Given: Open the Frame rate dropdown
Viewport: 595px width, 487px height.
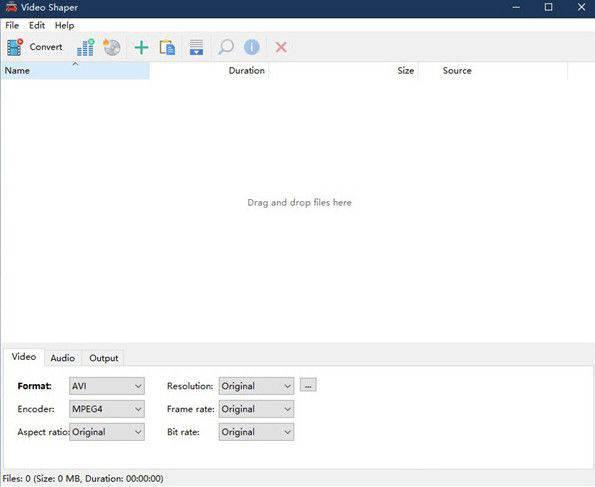Looking at the screenshot, I should (256, 409).
